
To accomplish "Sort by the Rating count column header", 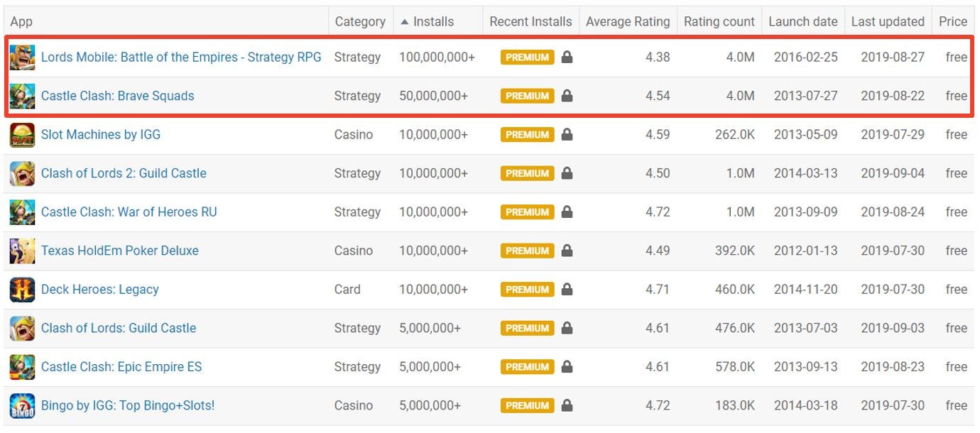I will tap(719, 21).
